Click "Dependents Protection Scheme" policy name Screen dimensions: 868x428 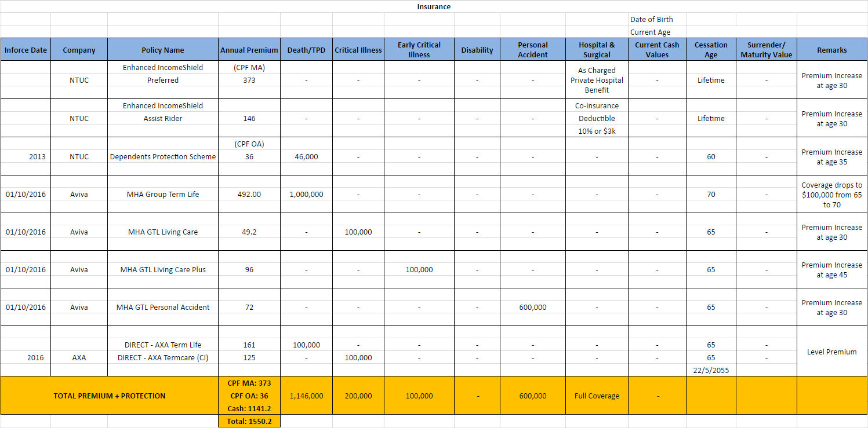[x=163, y=156]
